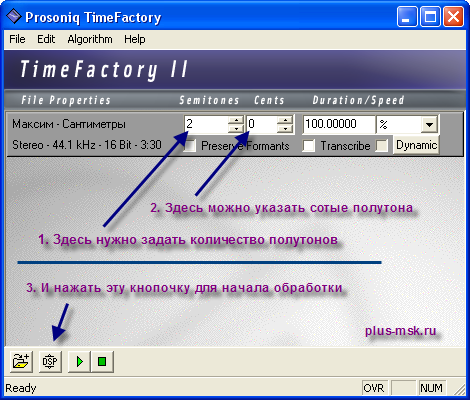Viewport: 470px width, 400px height.
Task: Click the Semitones input field
Action: pyautogui.click(x=206, y=124)
